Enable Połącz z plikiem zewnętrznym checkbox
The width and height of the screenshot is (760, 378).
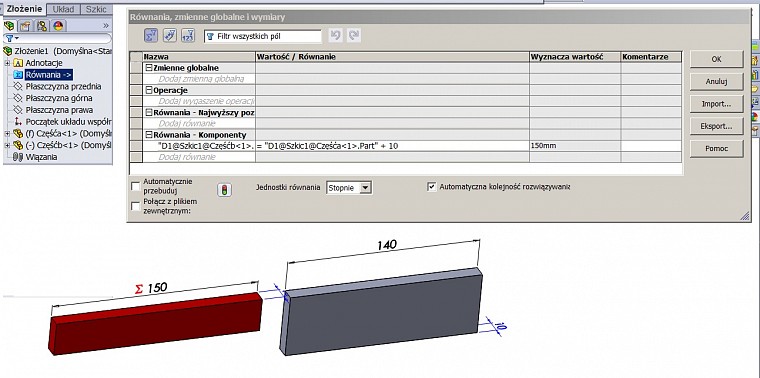136,206
